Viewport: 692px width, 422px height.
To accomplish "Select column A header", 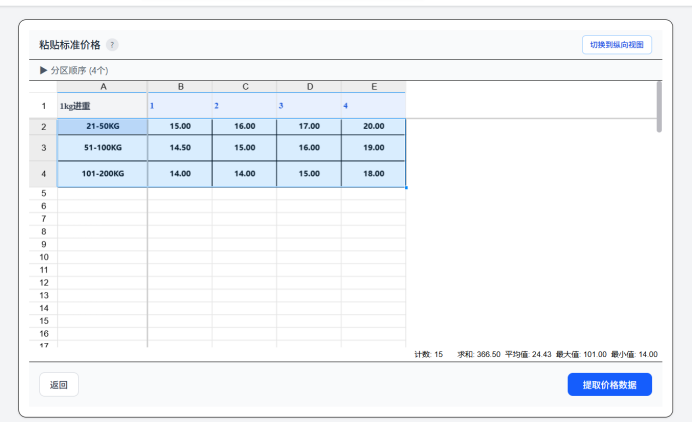I will click(x=102, y=87).
